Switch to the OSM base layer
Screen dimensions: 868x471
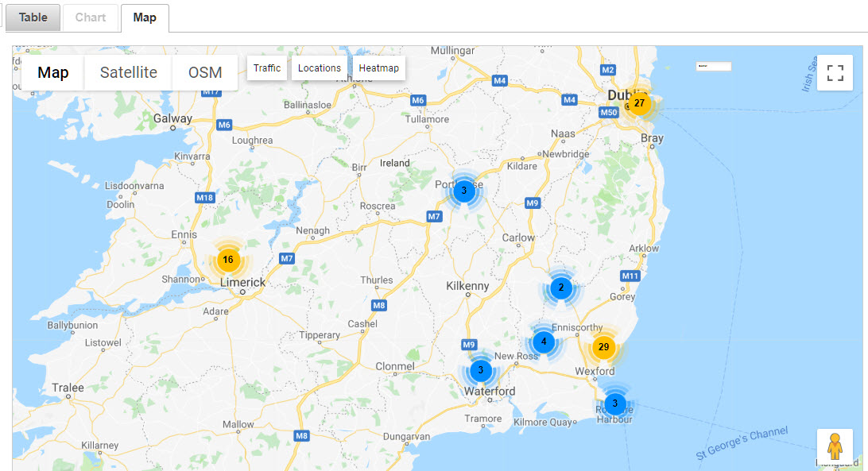205,72
